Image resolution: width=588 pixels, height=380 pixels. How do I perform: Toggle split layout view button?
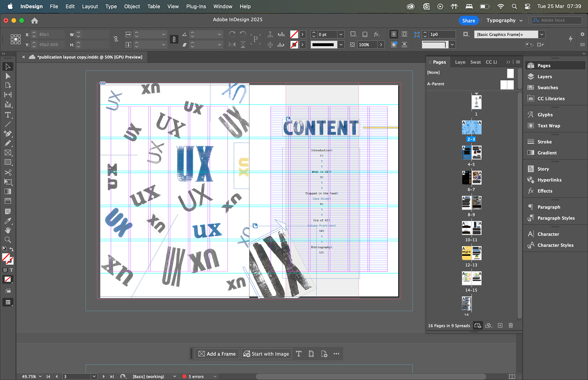512,376
